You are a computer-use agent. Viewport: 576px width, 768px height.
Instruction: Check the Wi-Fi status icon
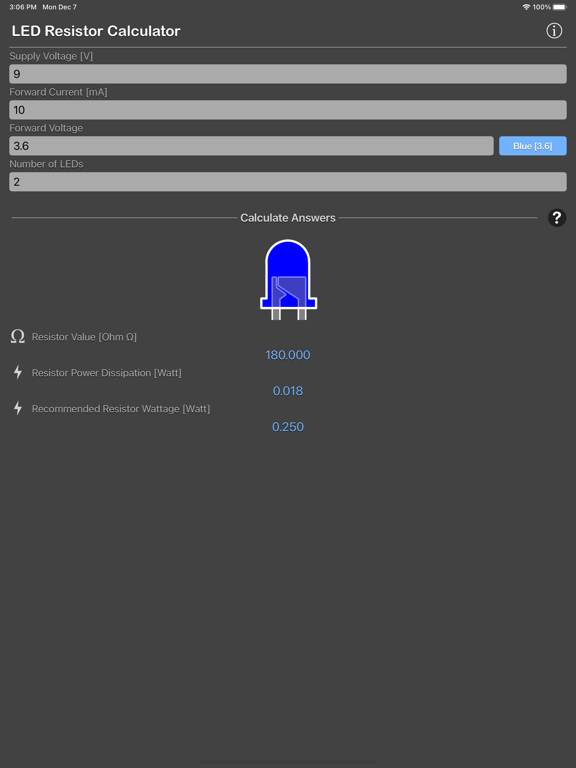526,7
